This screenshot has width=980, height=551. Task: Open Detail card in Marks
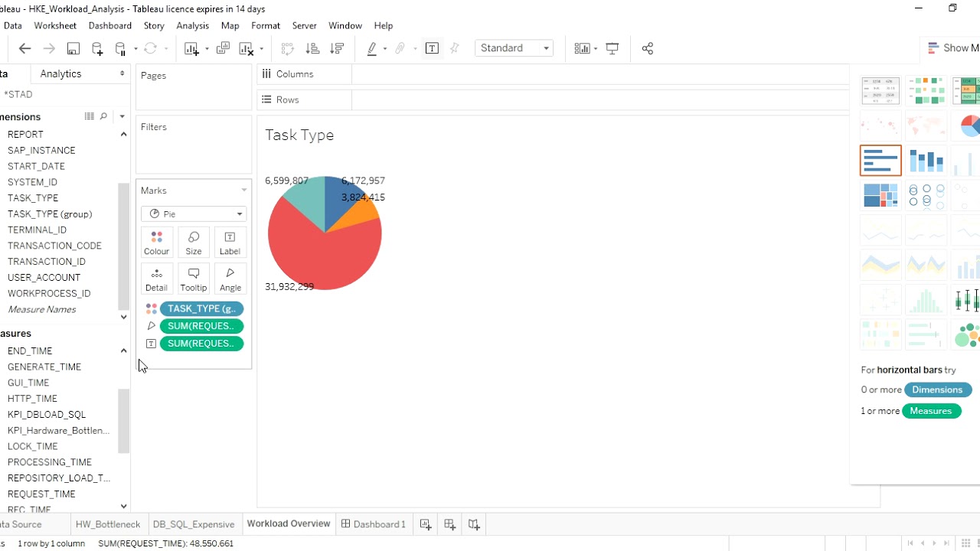pos(156,279)
